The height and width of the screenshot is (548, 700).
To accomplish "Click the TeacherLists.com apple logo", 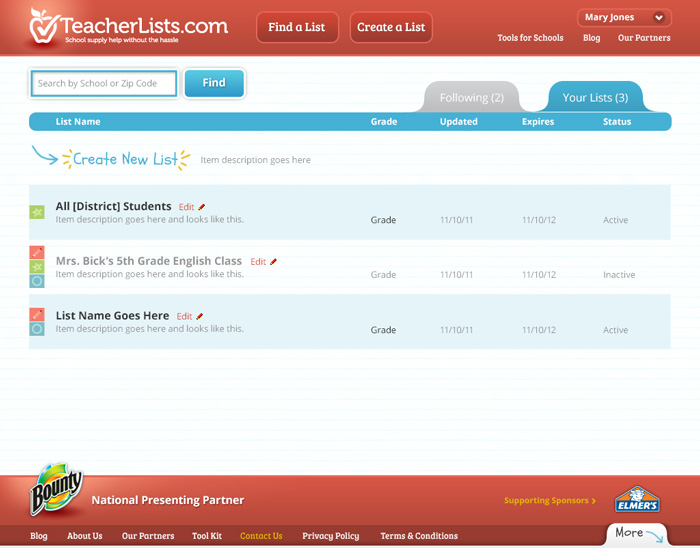I will coord(44,25).
